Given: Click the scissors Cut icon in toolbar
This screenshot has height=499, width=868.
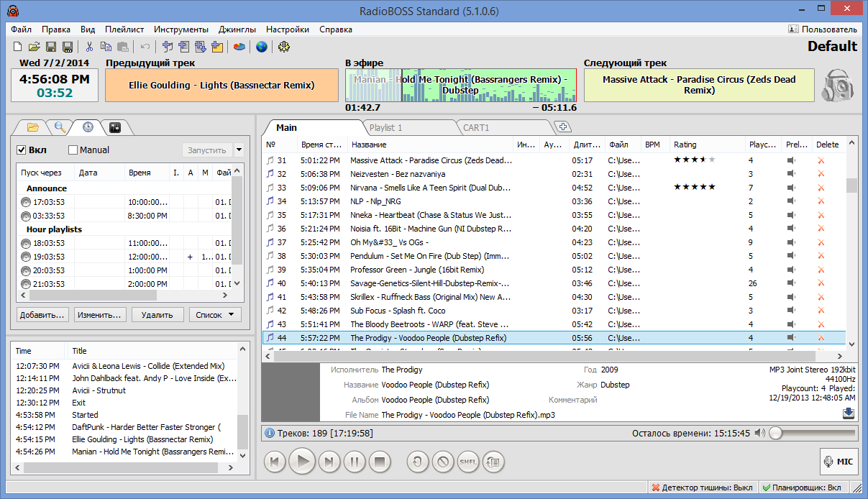Looking at the screenshot, I should click(x=89, y=47).
